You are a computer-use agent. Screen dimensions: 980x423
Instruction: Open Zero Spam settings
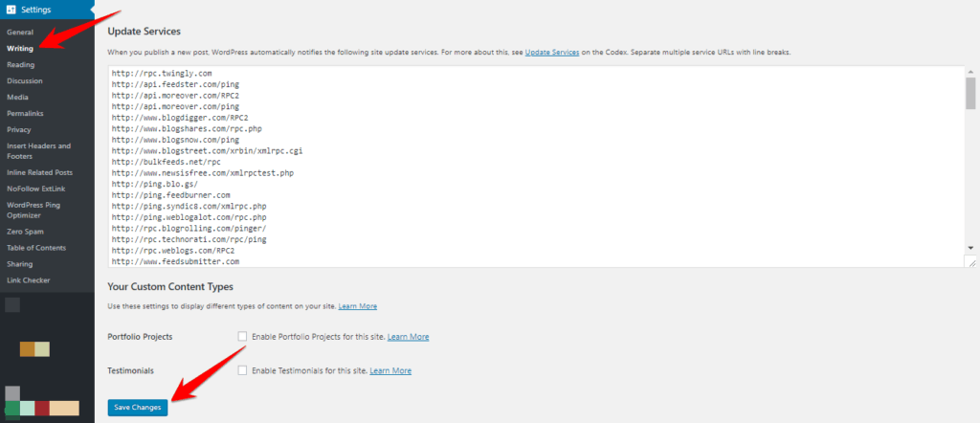pos(25,232)
